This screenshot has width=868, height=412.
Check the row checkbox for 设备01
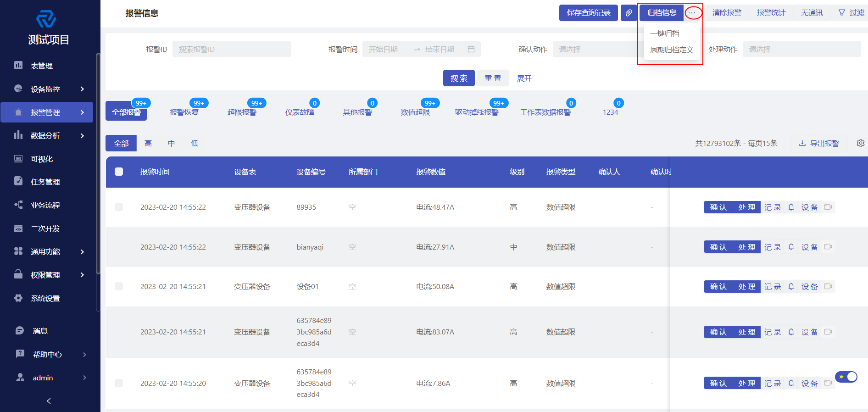tap(119, 286)
